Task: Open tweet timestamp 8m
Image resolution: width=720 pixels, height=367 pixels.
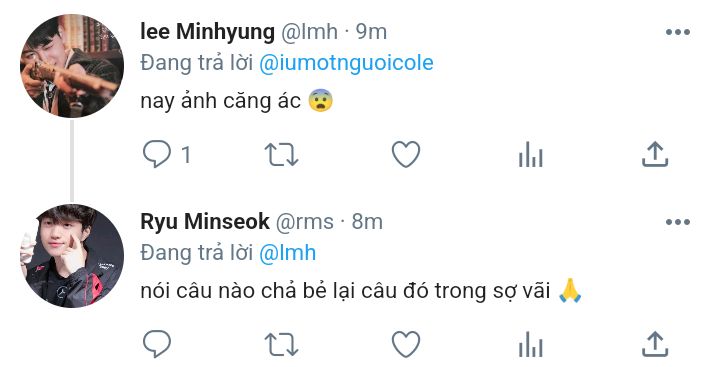Action: tap(367, 222)
